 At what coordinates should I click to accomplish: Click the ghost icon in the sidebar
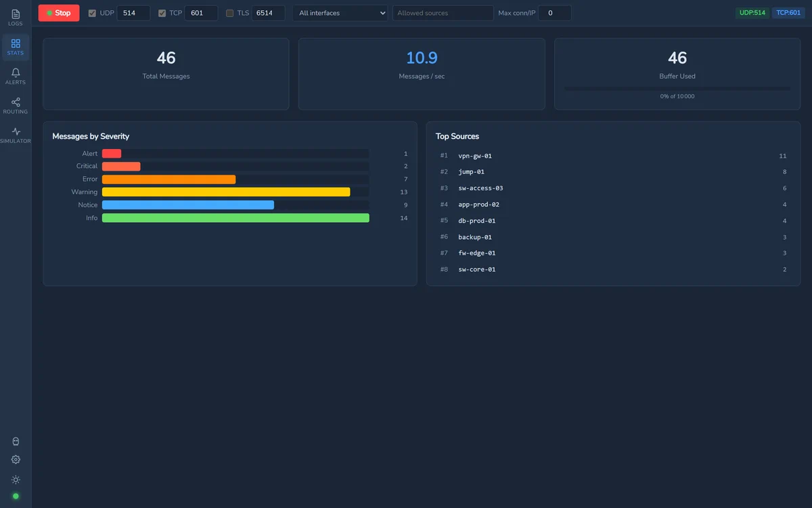16,442
